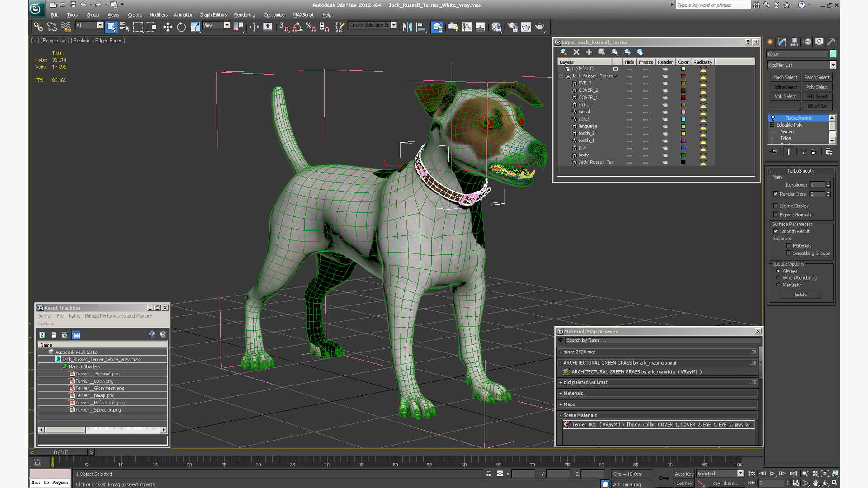
Task: Click the delete layer X icon
Action: pyautogui.click(x=576, y=52)
